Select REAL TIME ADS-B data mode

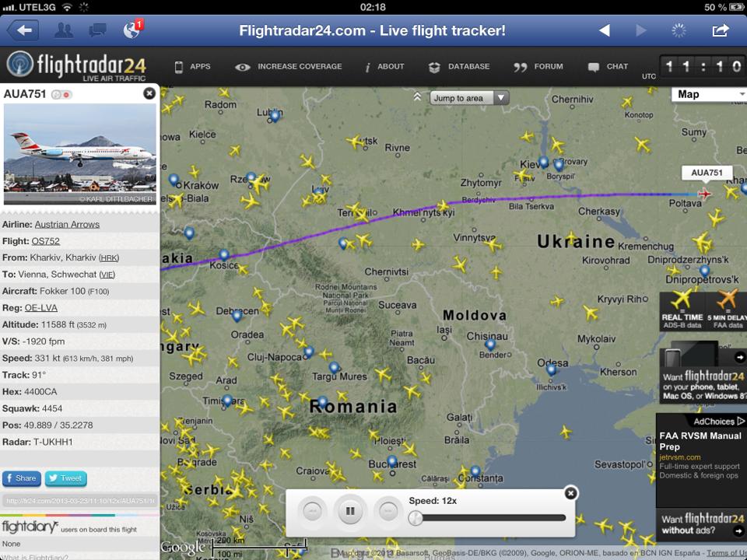(x=682, y=311)
